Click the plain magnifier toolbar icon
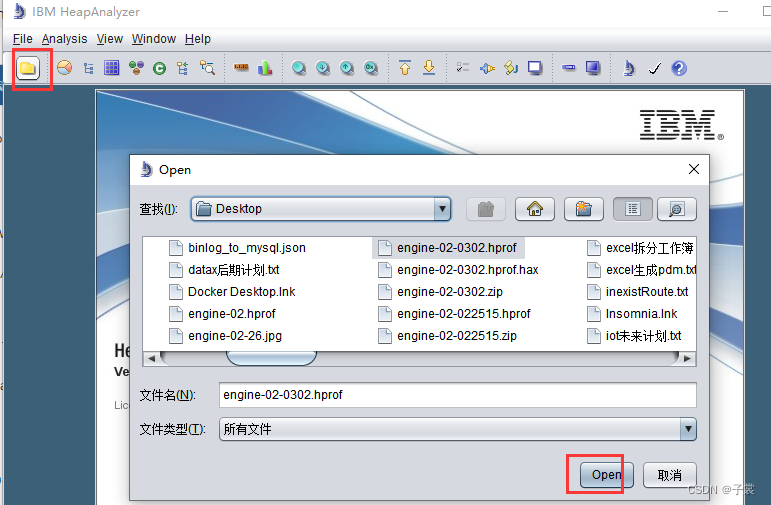The image size is (771, 505). 299,68
